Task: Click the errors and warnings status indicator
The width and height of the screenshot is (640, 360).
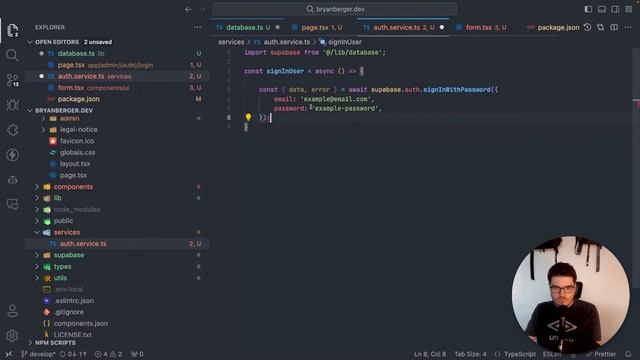Action: [108, 354]
